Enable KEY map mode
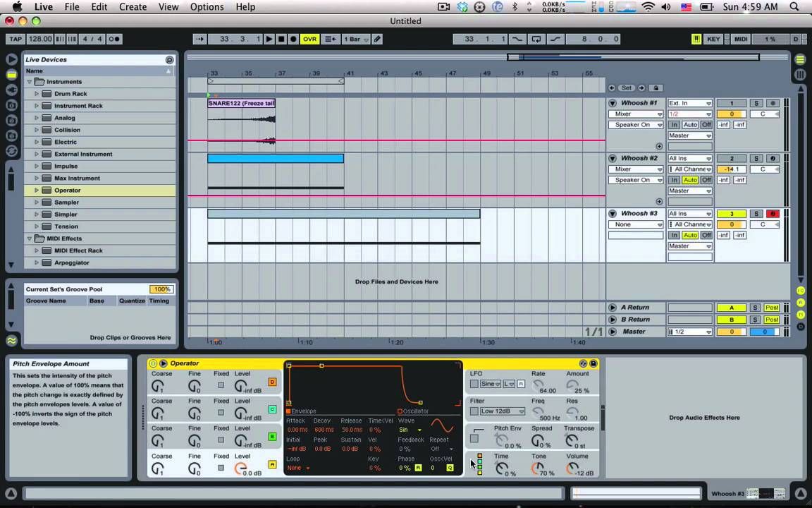Viewport: 812px width, 508px height. click(x=713, y=39)
